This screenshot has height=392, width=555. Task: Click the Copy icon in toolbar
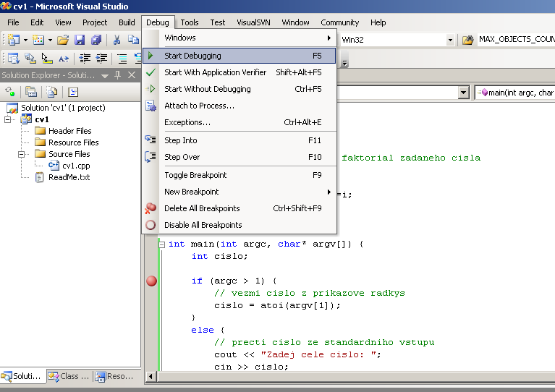tap(133, 40)
